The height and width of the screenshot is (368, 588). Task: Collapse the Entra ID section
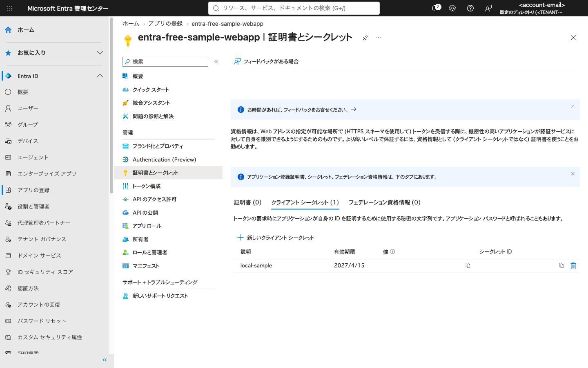pyautogui.click(x=100, y=76)
